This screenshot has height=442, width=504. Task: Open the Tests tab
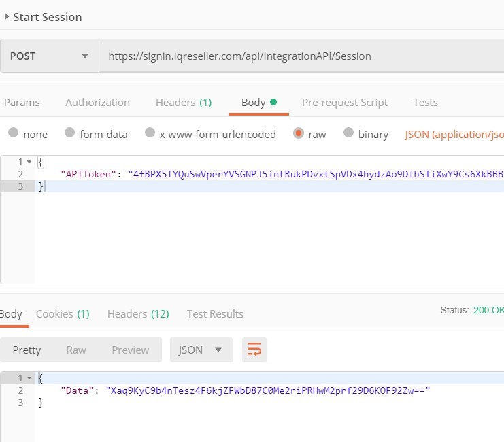[425, 103]
